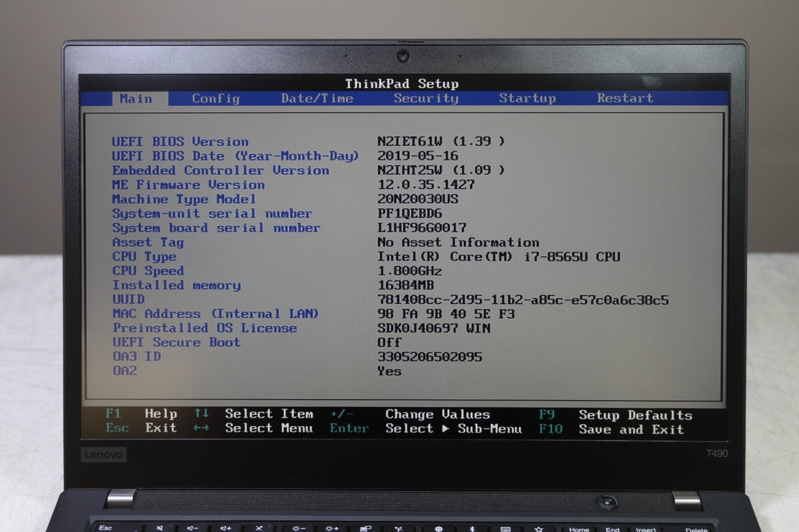The image size is (799, 532).
Task: Click OA3 ID value 3305206502095
Action: 430,357
